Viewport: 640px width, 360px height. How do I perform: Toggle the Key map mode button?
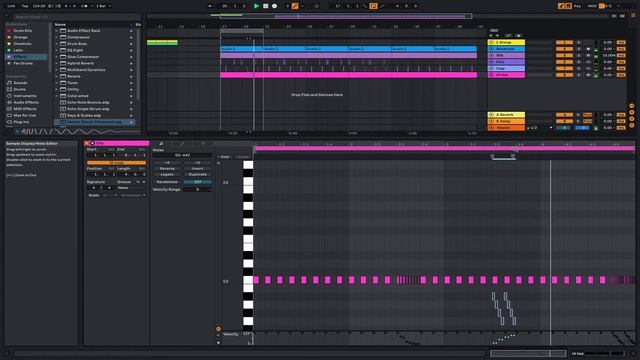click(577, 6)
